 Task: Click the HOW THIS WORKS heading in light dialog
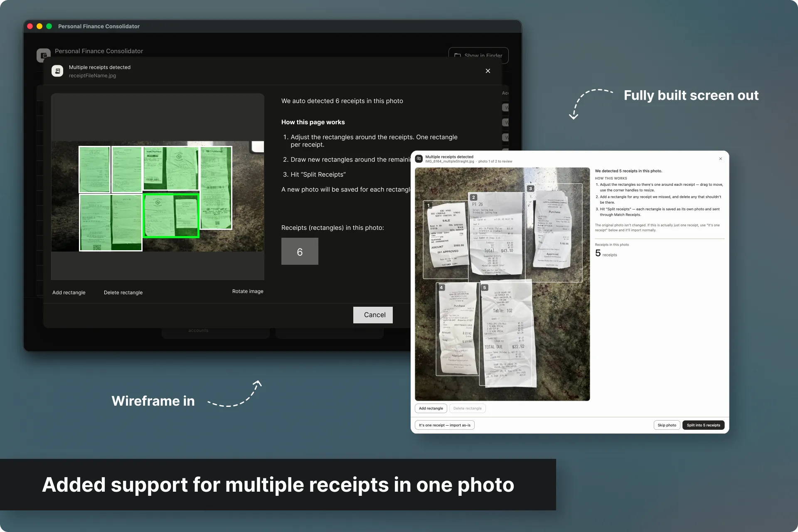tap(611, 178)
